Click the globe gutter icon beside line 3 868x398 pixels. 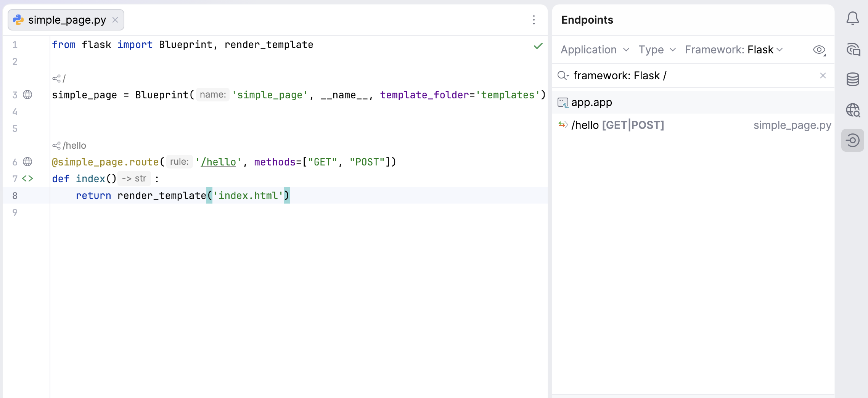tap(28, 95)
